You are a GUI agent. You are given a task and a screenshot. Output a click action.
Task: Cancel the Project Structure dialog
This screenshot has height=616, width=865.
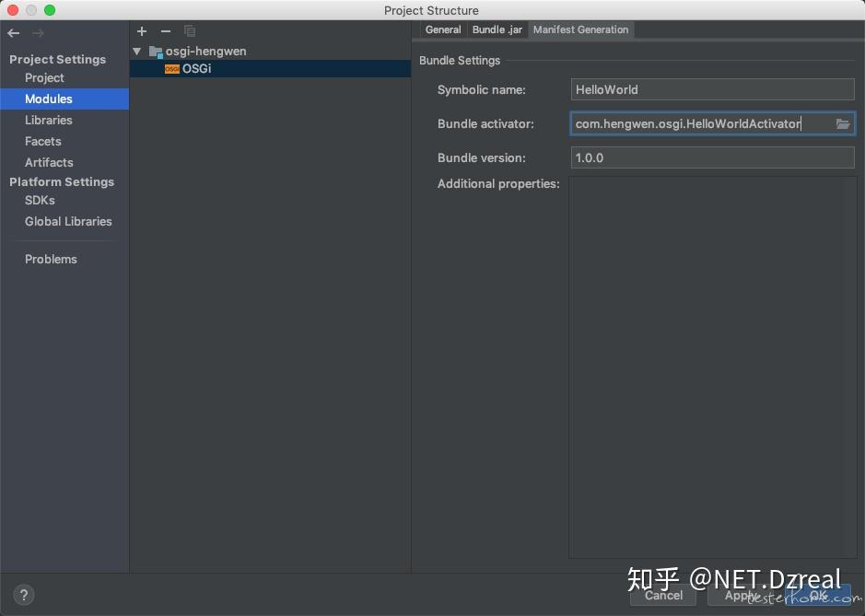click(662, 596)
